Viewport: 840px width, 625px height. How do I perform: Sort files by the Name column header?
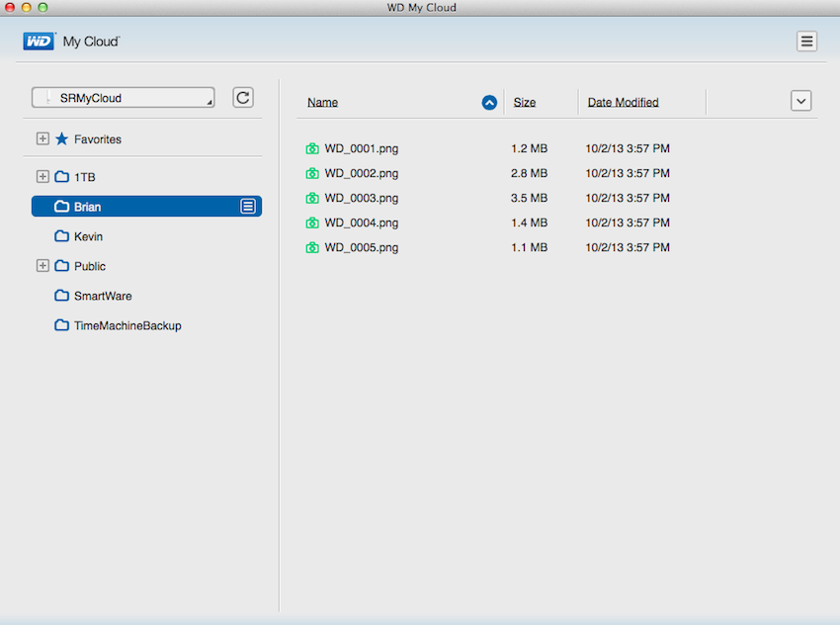[x=322, y=103]
